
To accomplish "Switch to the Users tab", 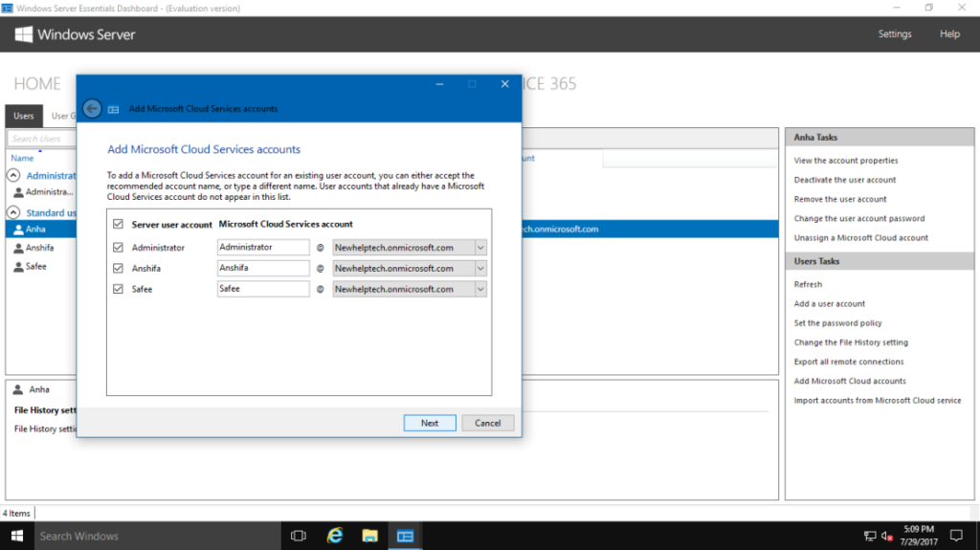I will (24, 116).
